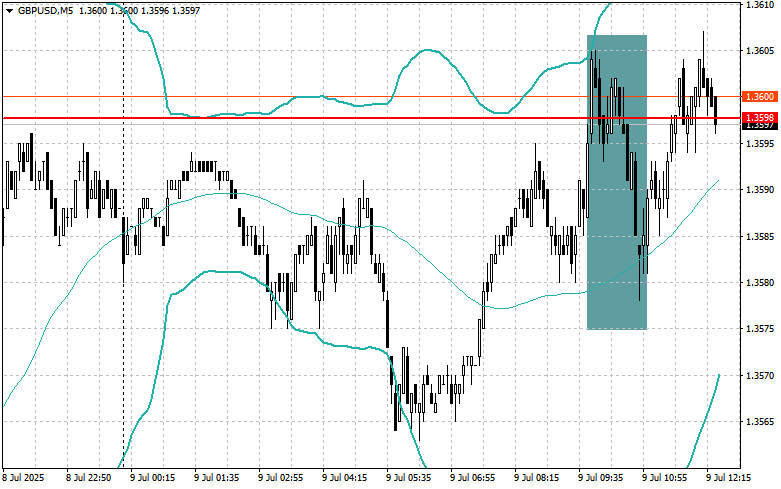The height and width of the screenshot is (489, 781).
Task: Click the 1.3565 price axis value
Action: point(760,422)
